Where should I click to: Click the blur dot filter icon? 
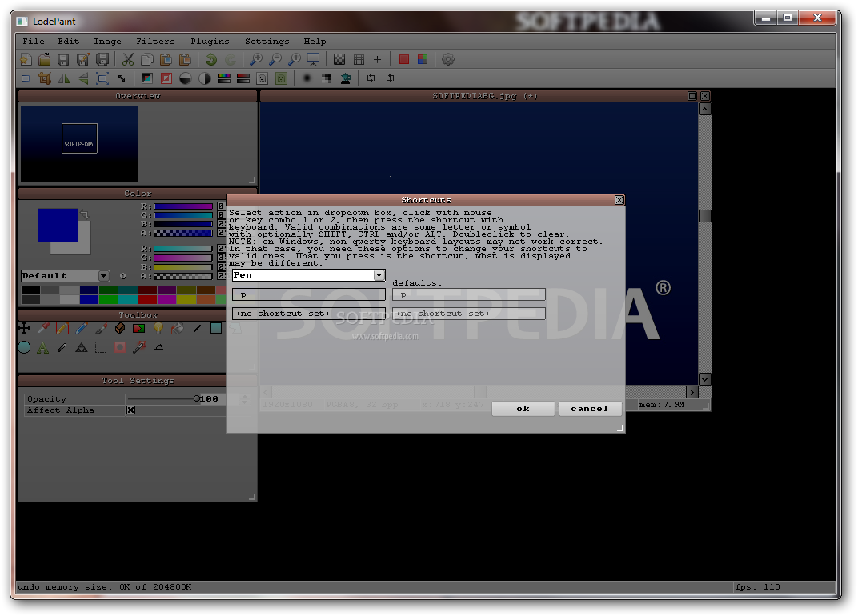pos(307,78)
